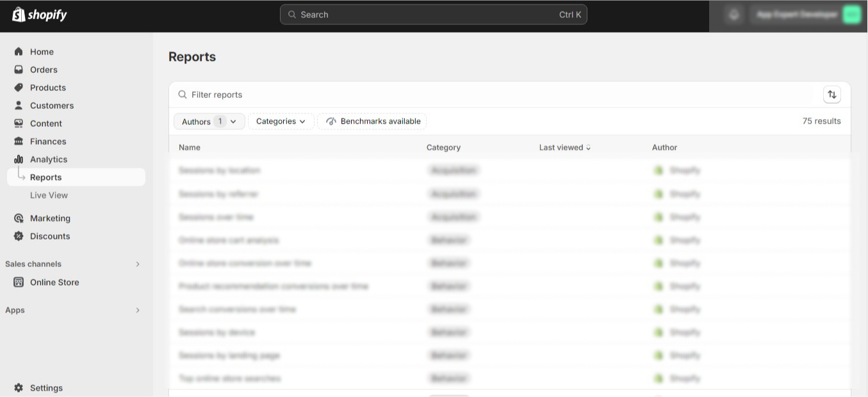
Task: Expand the Apps section
Action: click(x=137, y=310)
